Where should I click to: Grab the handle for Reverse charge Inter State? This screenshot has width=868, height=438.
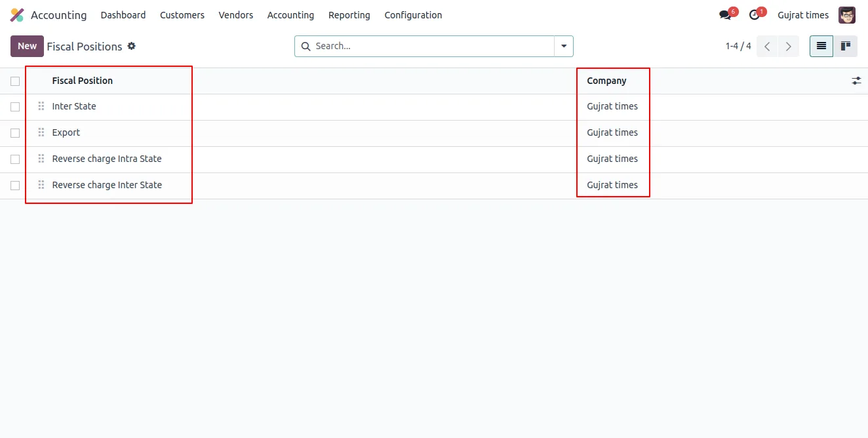pos(41,185)
